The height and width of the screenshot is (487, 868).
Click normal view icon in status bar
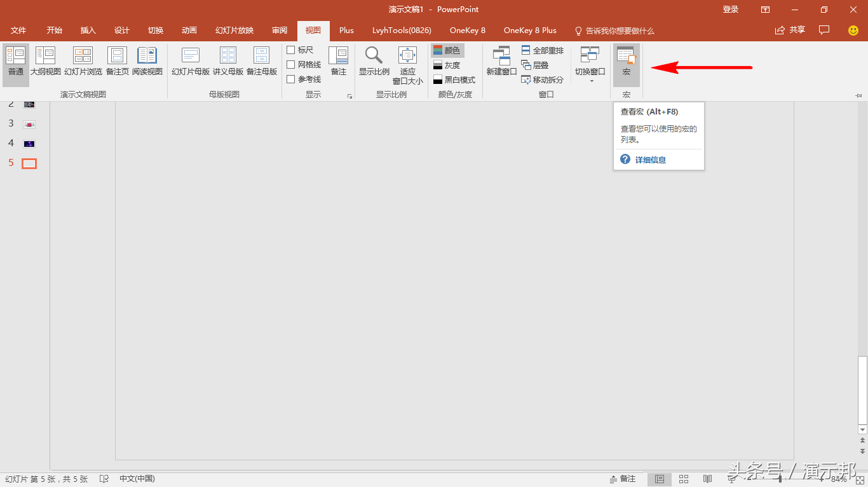click(x=660, y=479)
